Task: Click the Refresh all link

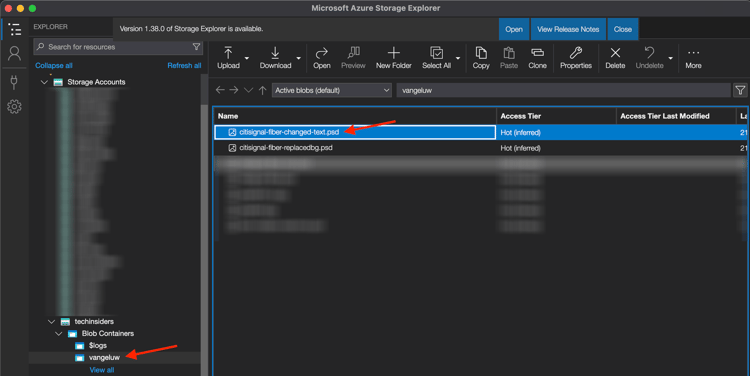Action: pyautogui.click(x=184, y=66)
